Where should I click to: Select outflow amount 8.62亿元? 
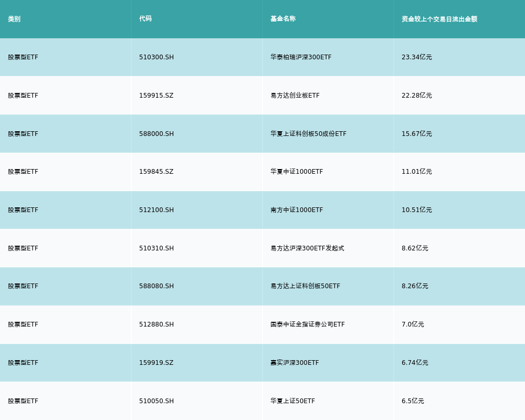tap(415, 248)
